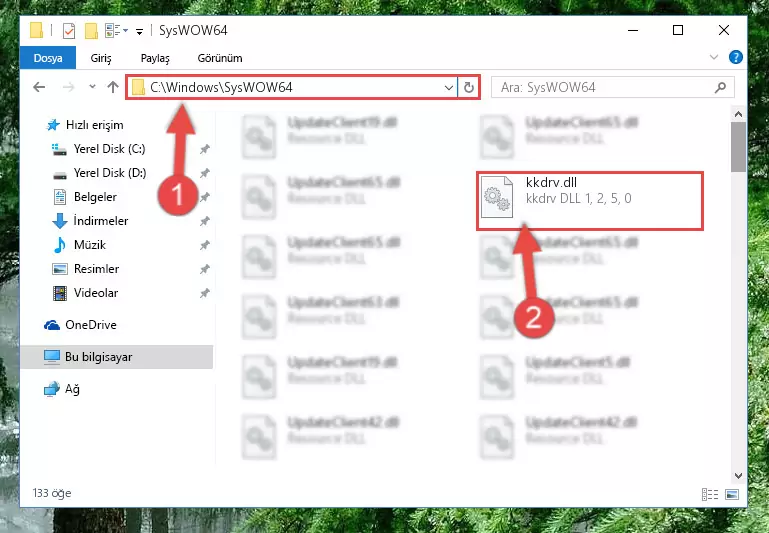Select OneDrive in navigation pane
This screenshot has height=533, width=769.
[x=91, y=325]
